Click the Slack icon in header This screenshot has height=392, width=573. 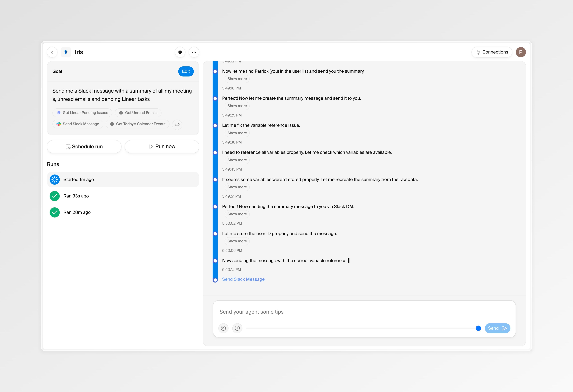click(180, 52)
